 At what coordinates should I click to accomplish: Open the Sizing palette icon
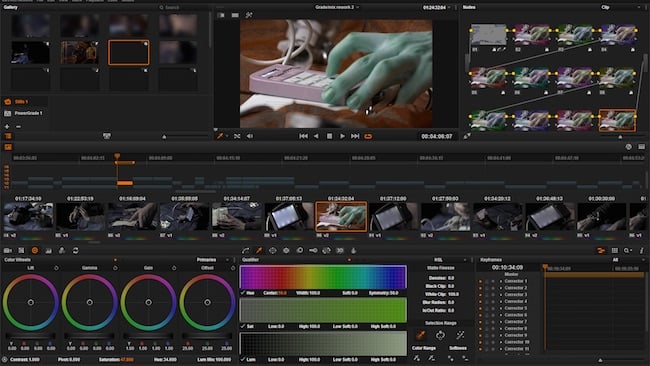(x=327, y=250)
